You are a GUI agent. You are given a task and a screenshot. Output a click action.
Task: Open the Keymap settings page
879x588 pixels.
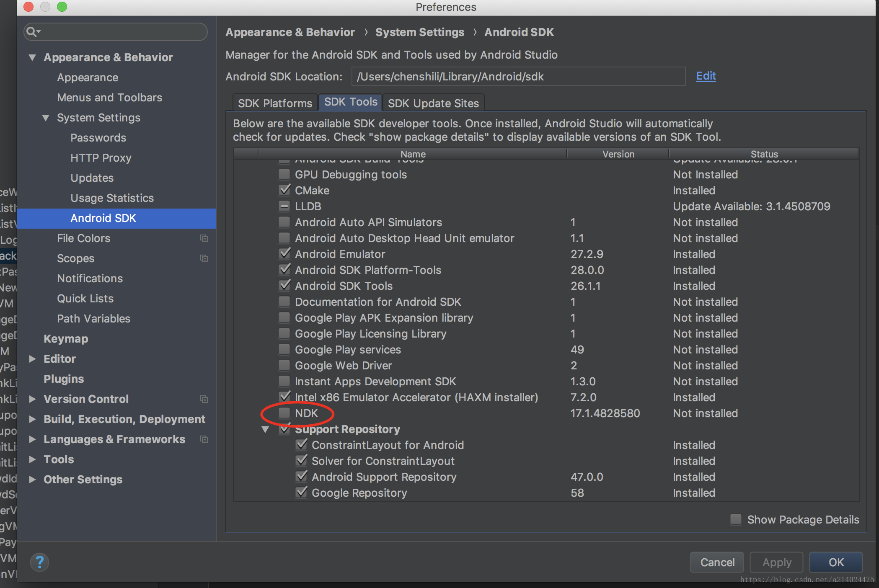coord(66,339)
